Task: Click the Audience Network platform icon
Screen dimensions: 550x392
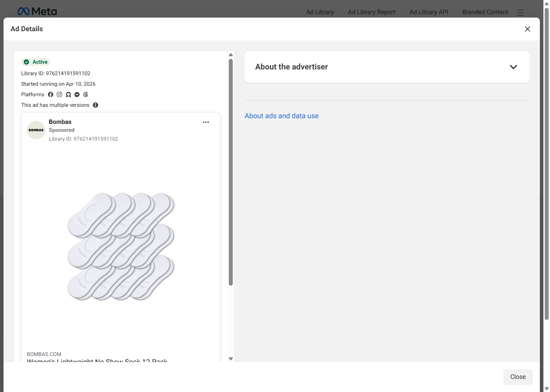Action: pos(68,94)
